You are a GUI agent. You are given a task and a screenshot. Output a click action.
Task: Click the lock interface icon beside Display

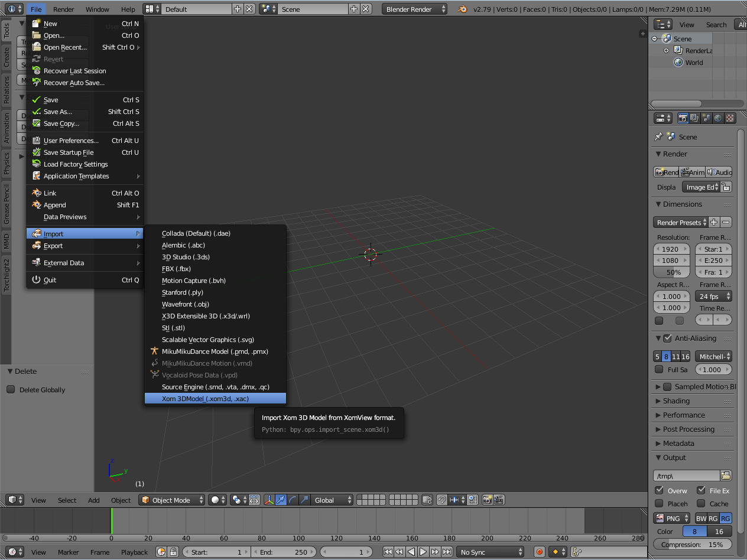pyautogui.click(x=726, y=187)
